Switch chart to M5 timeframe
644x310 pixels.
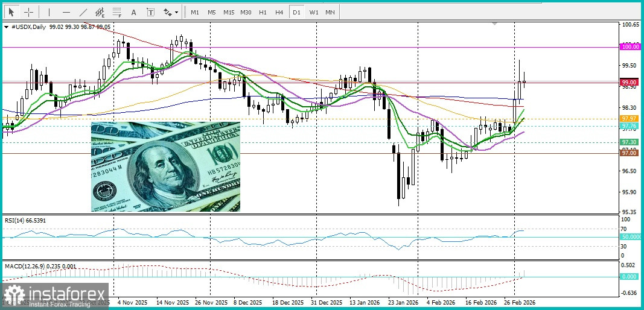(x=211, y=12)
